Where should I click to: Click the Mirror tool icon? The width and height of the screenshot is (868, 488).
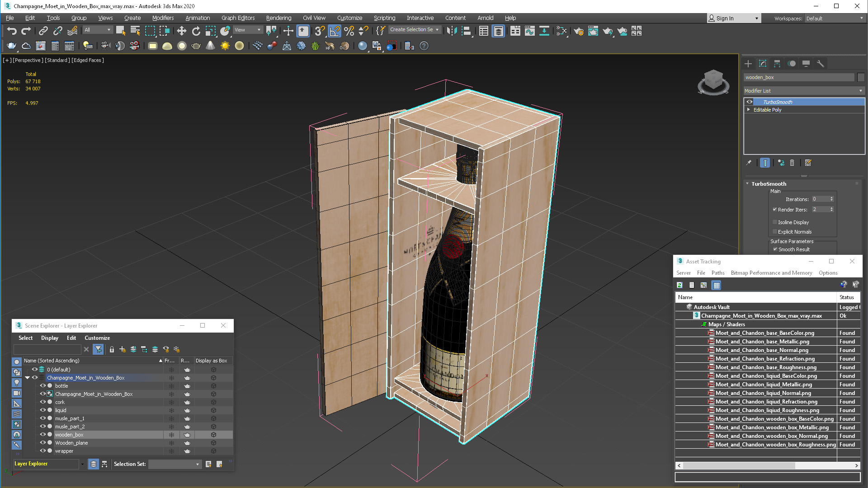tap(452, 31)
